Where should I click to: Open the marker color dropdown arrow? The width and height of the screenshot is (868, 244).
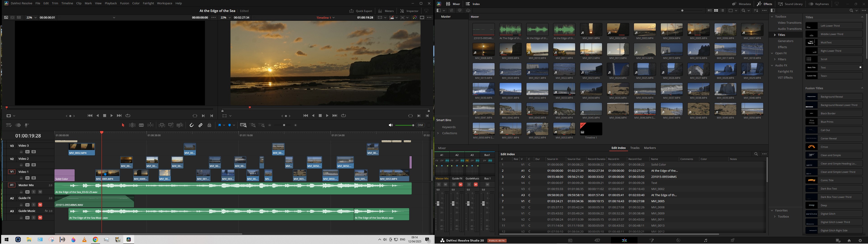[234, 125]
